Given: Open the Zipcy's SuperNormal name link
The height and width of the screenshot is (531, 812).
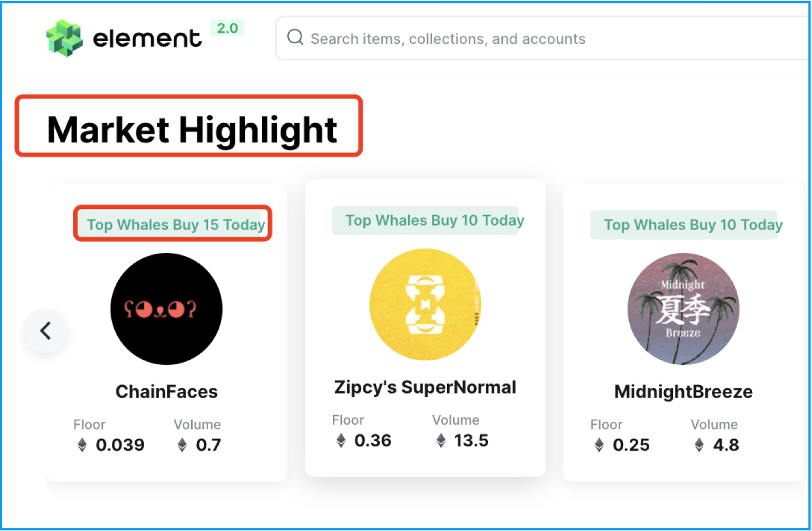Looking at the screenshot, I should point(425,387).
